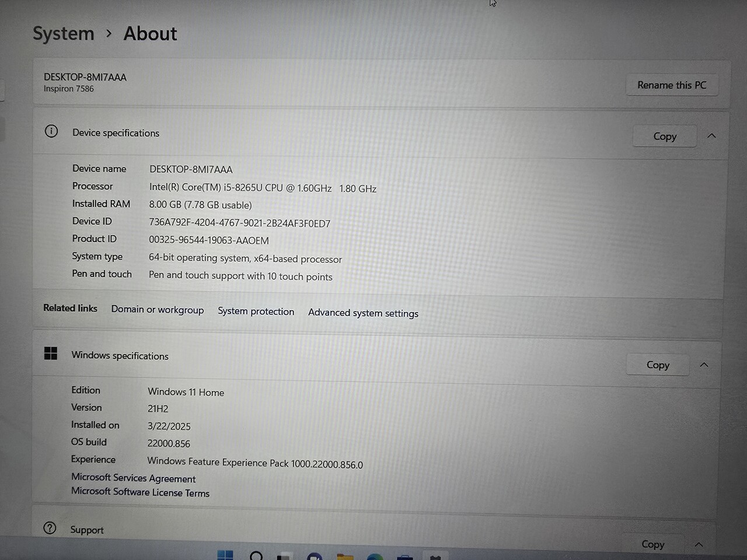
Task: Open Search from the taskbar
Action: 256,555
